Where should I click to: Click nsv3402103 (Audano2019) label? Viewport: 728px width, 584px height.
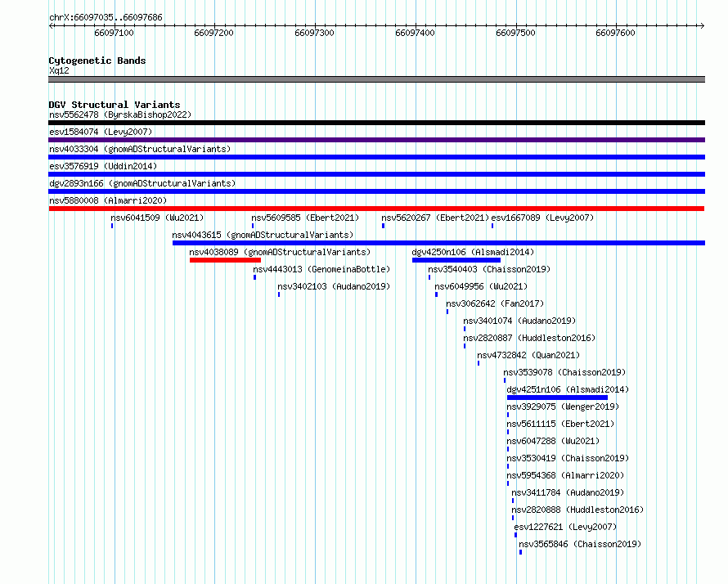334,286
